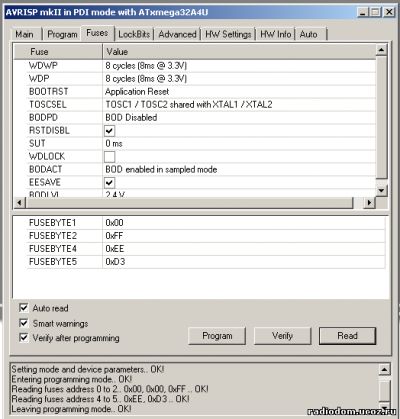This screenshot has height=419, width=400.
Task: Open the SUT 0 ms dropdown
Action: click(x=239, y=144)
